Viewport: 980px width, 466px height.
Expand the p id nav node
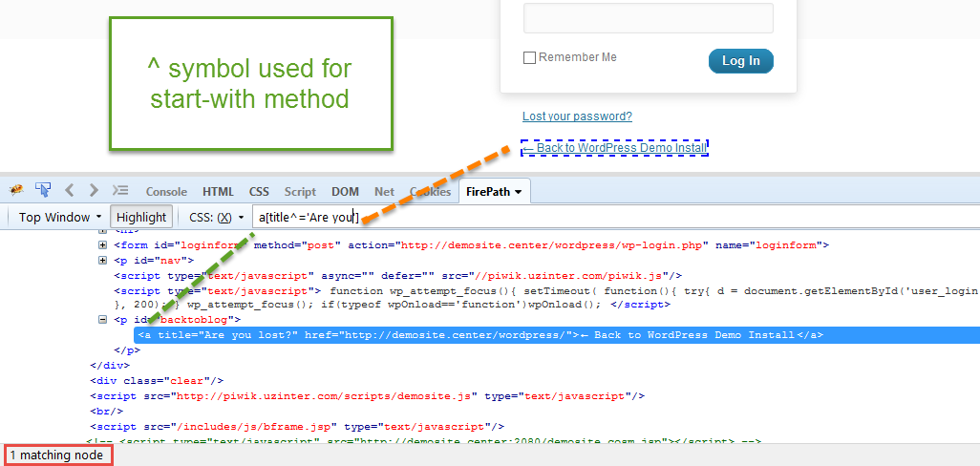coord(102,260)
